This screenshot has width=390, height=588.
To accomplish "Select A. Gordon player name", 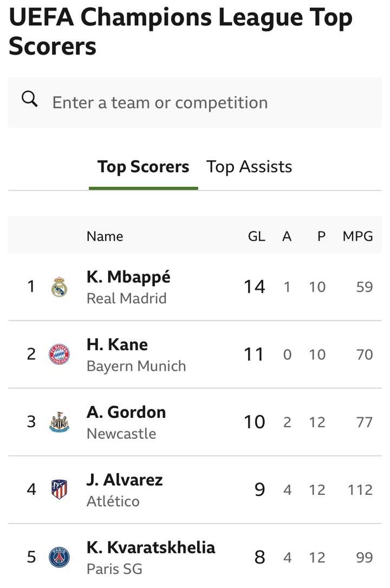I will pyautogui.click(x=126, y=412).
